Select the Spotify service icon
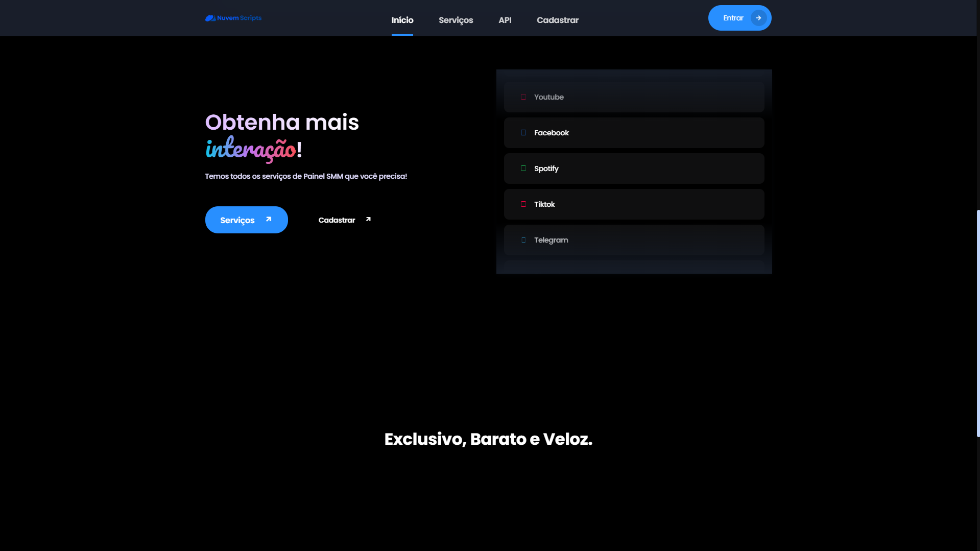980x551 pixels. coord(523,169)
